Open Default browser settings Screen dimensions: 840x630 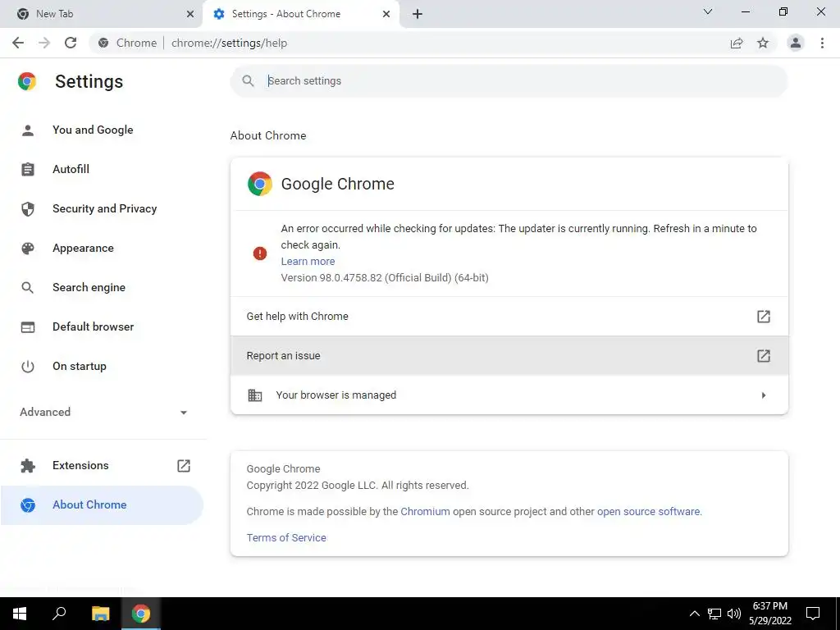click(x=103, y=326)
